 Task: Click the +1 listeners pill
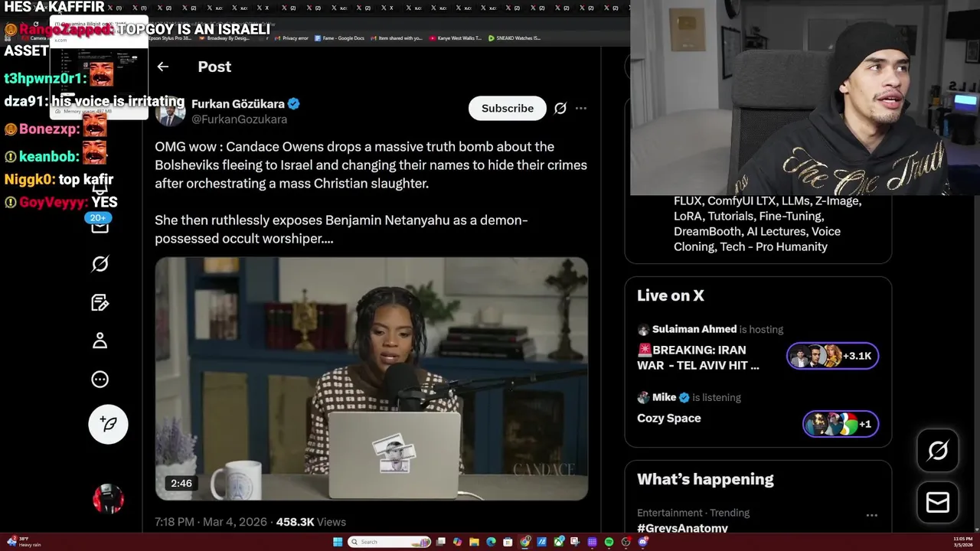tap(840, 424)
